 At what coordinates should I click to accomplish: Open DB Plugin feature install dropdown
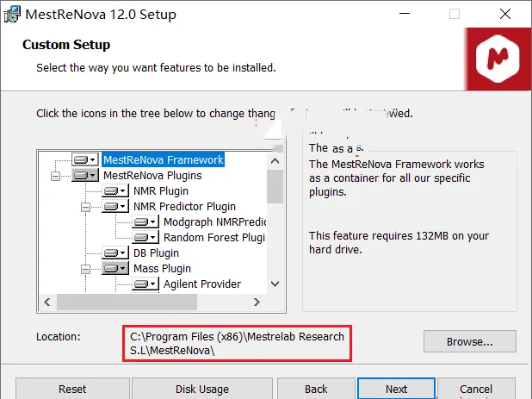115,252
